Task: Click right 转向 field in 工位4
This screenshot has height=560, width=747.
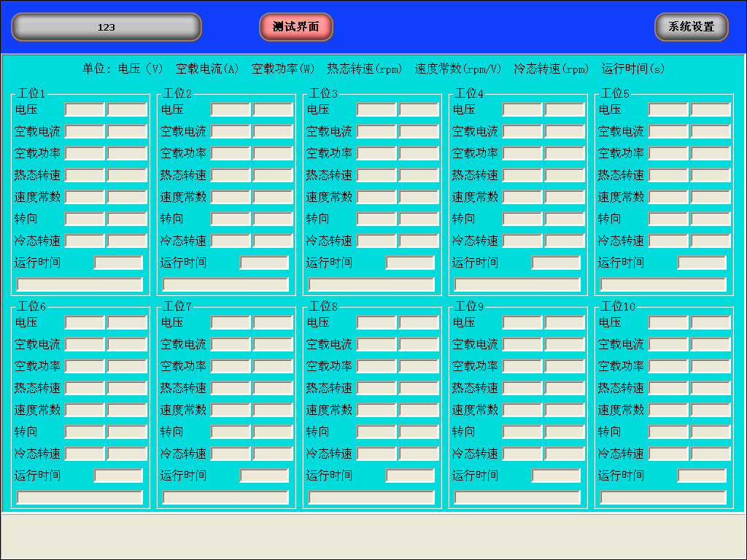Action: click(565, 219)
